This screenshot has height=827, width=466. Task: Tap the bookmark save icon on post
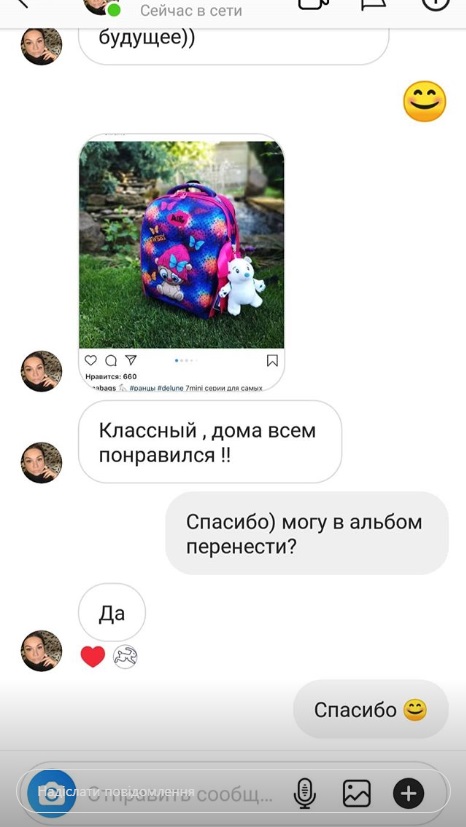tap(272, 361)
